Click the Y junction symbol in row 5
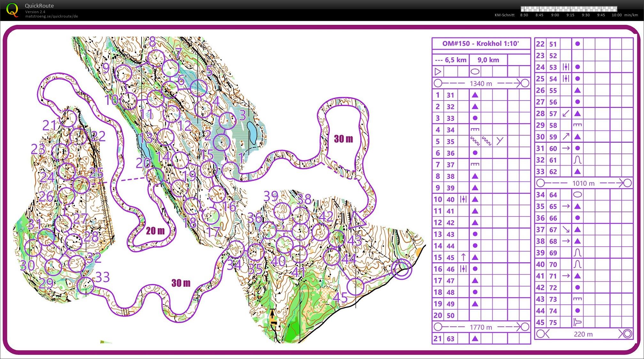 click(x=500, y=141)
